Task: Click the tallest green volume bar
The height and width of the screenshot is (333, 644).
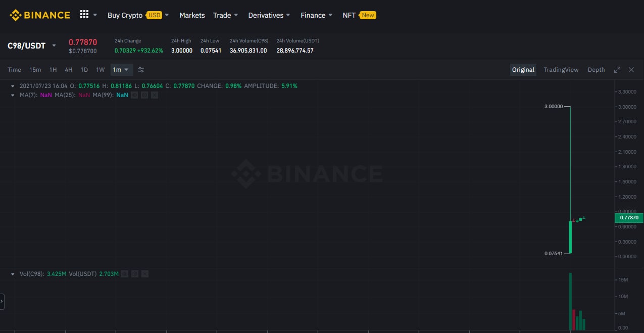Action: click(x=570, y=302)
